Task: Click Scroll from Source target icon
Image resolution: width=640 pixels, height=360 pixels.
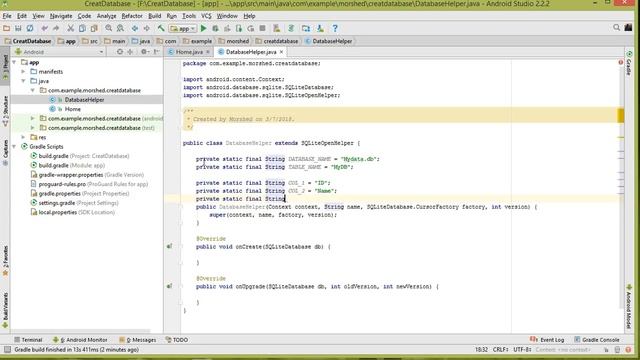Action: (x=120, y=52)
